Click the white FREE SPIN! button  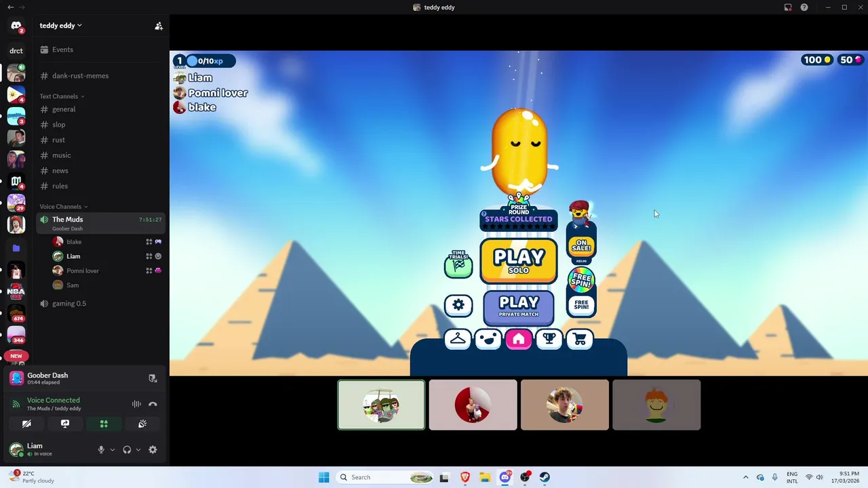pos(581,305)
